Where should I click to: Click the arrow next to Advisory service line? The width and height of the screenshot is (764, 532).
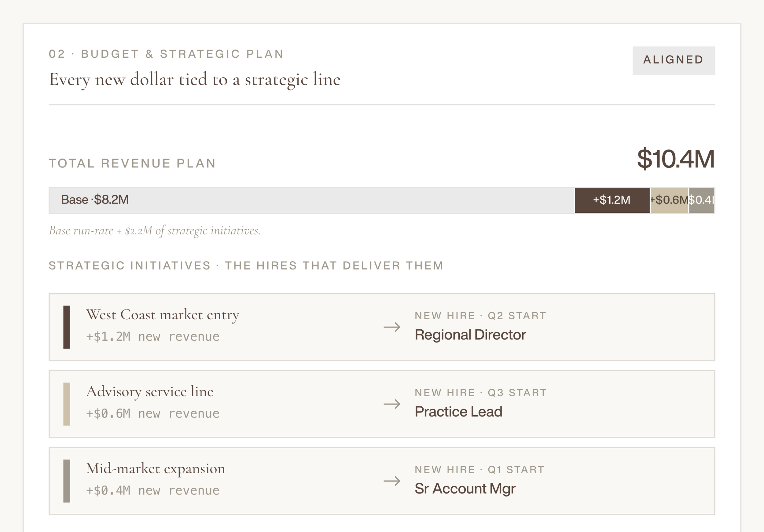392,404
